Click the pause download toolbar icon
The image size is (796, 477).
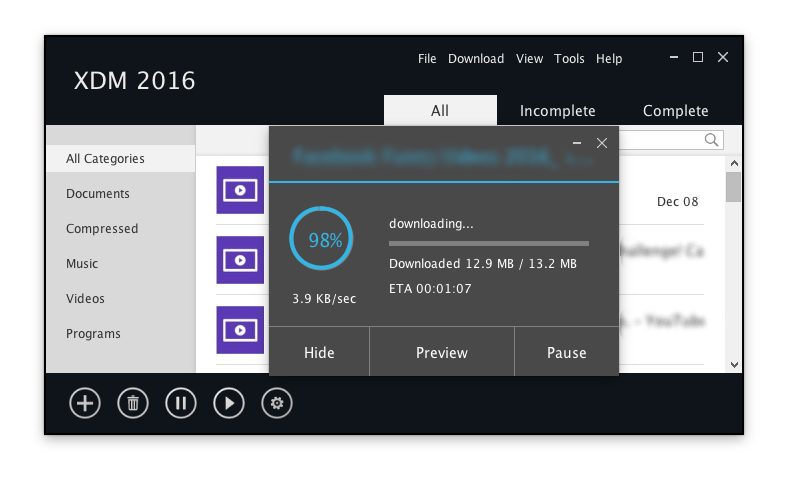(181, 403)
